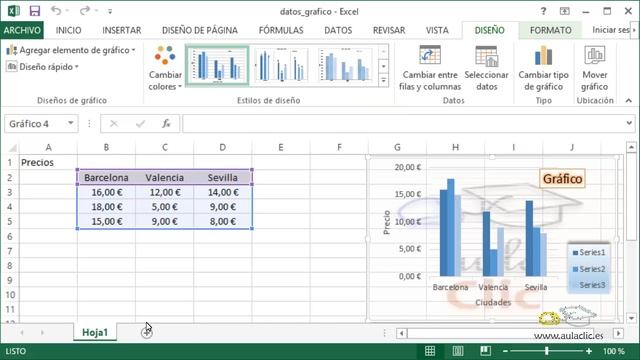Open the VISTA tab
The image size is (640, 360).
click(x=437, y=30)
